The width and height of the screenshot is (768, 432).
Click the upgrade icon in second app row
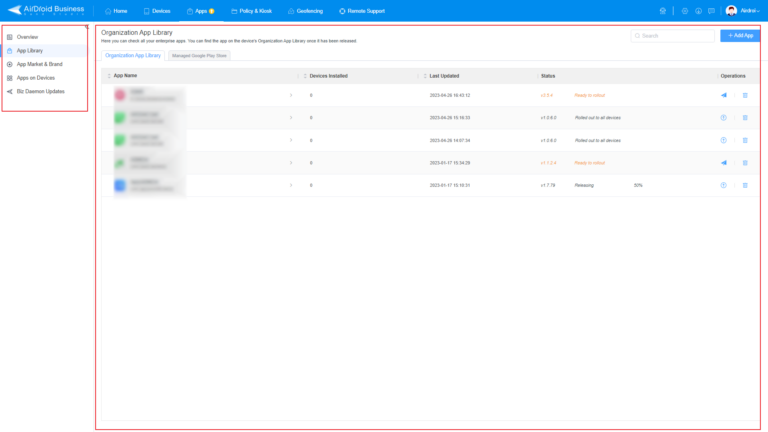[x=723, y=118]
